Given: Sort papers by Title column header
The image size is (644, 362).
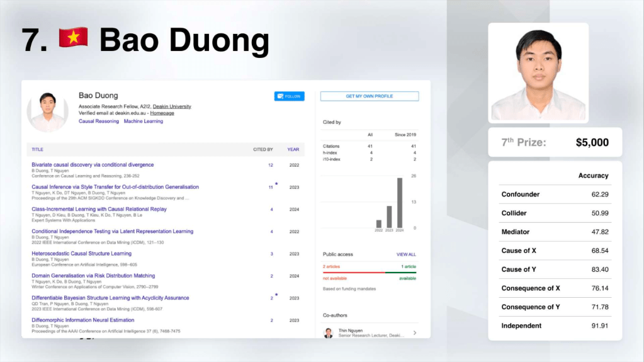Looking at the screenshot, I should point(37,150).
